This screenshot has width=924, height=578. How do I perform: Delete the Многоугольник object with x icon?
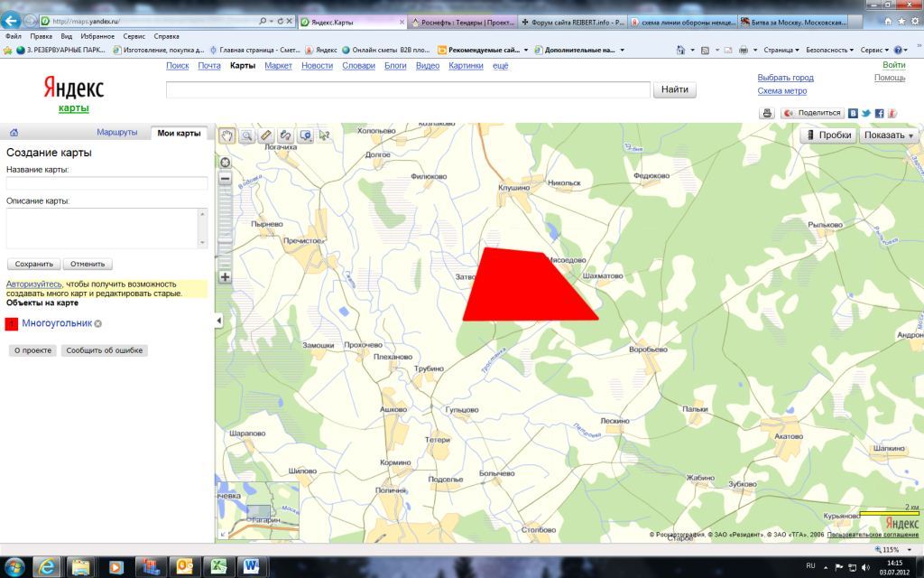[97, 324]
